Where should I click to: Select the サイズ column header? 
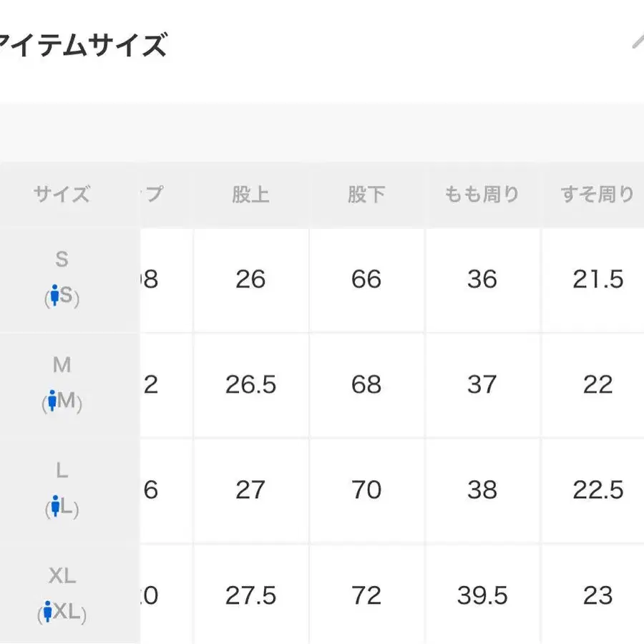pyautogui.click(x=62, y=195)
